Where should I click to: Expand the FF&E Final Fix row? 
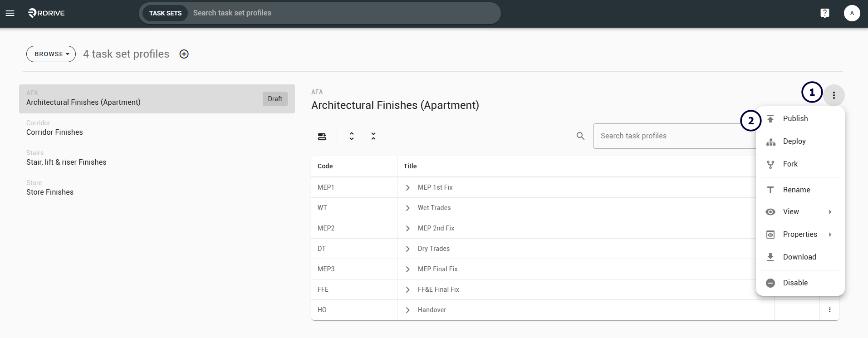[407, 289]
